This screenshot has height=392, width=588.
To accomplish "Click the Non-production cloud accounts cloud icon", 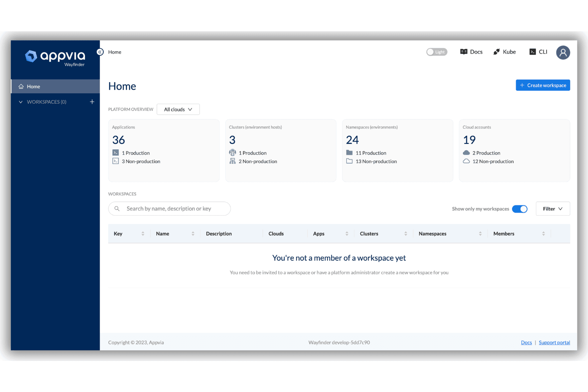I will (466, 161).
